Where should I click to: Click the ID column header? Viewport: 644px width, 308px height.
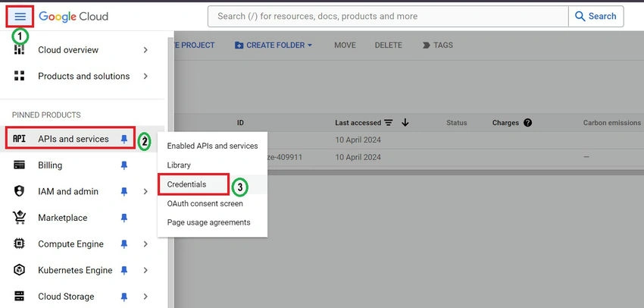click(240, 123)
